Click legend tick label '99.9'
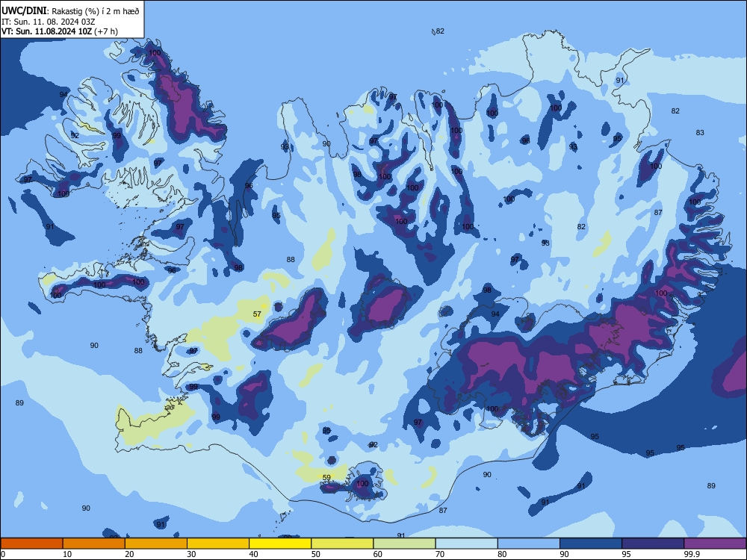Image resolution: width=747 pixels, height=560 pixels. pyautogui.click(x=692, y=554)
